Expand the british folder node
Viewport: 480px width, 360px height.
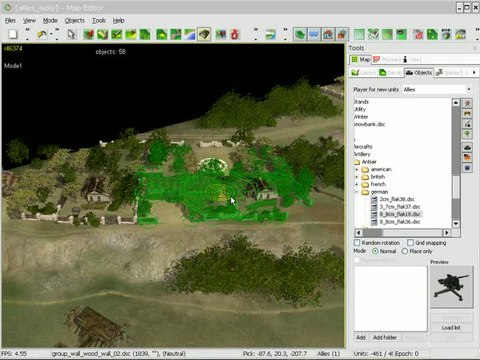(356, 177)
